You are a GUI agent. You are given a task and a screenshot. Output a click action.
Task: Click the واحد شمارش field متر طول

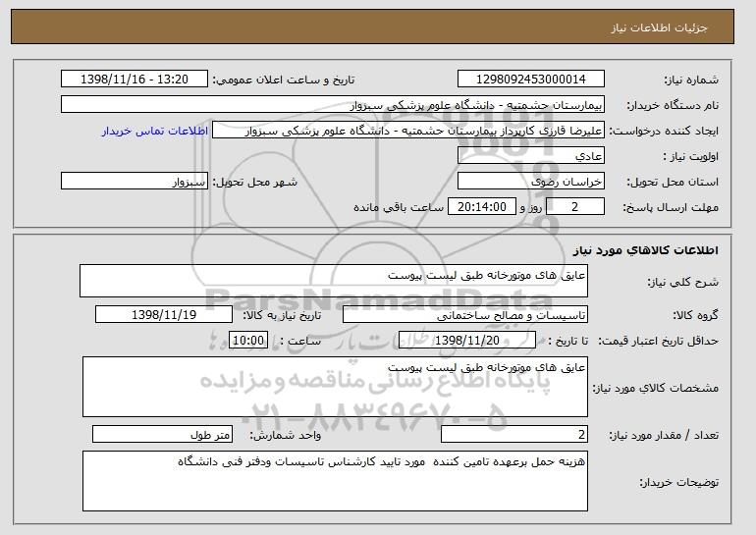pyautogui.click(x=162, y=434)
